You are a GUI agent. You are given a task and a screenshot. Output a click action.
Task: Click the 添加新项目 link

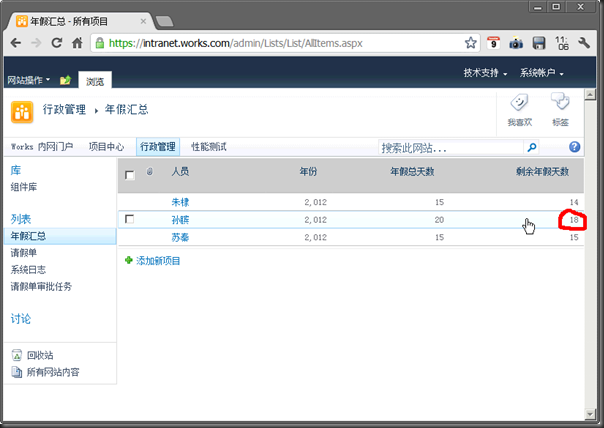coord(158,260)
